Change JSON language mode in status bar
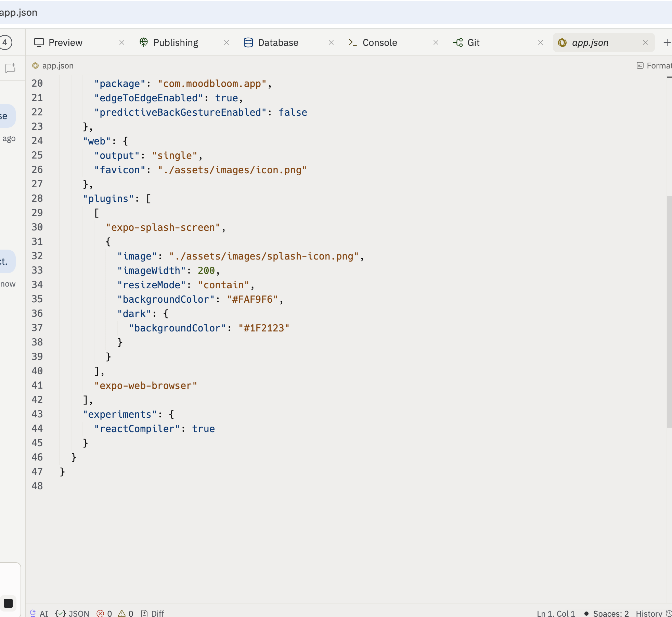This screenshot has height=617, width=672. click(x=72, y=613)
